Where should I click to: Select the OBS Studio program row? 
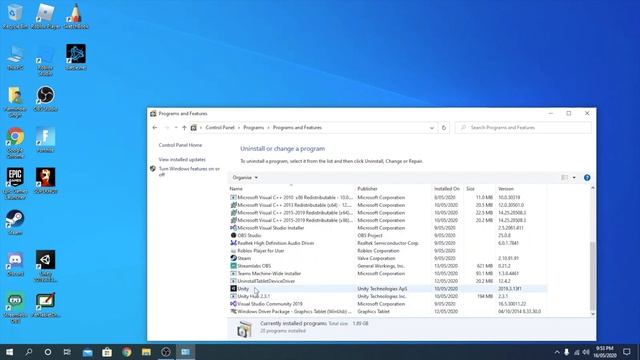click(x=388, y=236)
